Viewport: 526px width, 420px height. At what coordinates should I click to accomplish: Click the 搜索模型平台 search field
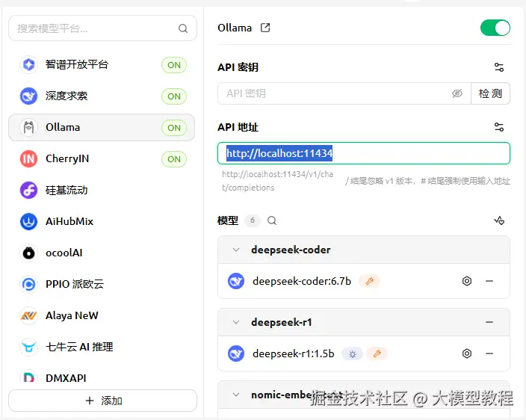pos(102,28)
